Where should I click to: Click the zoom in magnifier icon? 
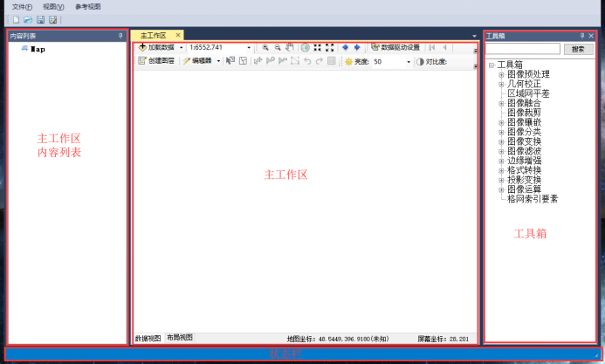(265, 47)
